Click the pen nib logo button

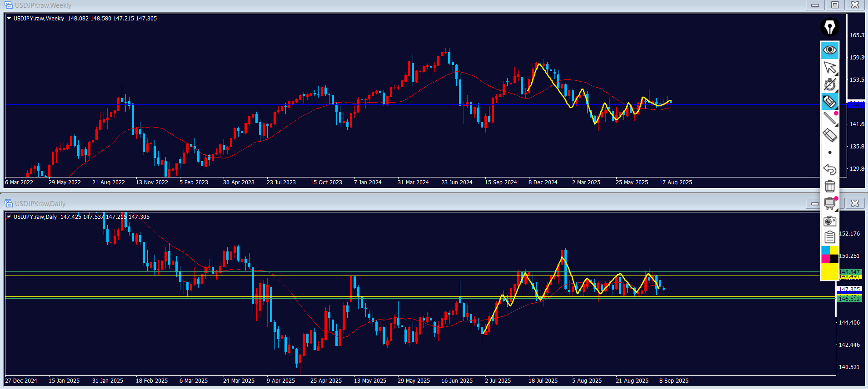point(830,27)
